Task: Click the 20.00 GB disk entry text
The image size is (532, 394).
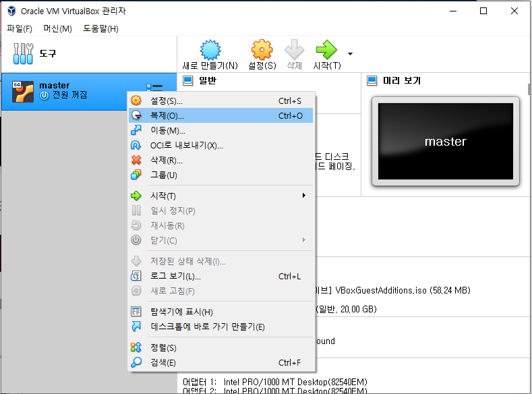Action: 346,309
